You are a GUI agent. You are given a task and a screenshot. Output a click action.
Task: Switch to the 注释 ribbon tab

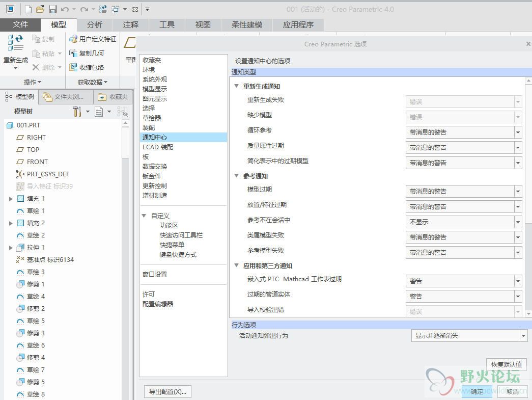coord(131,25)
